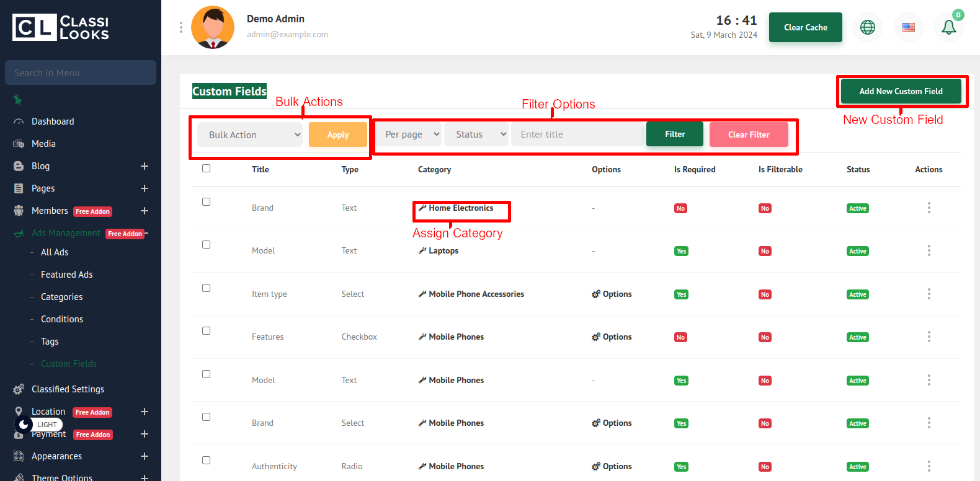
Task: Go to Dashboard in sidebar
Action: (x=53, y=121)
